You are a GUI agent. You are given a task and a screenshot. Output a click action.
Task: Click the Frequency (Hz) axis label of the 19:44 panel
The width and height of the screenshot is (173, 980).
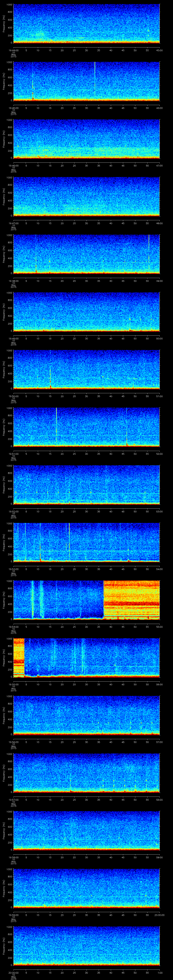coord(4,24)
